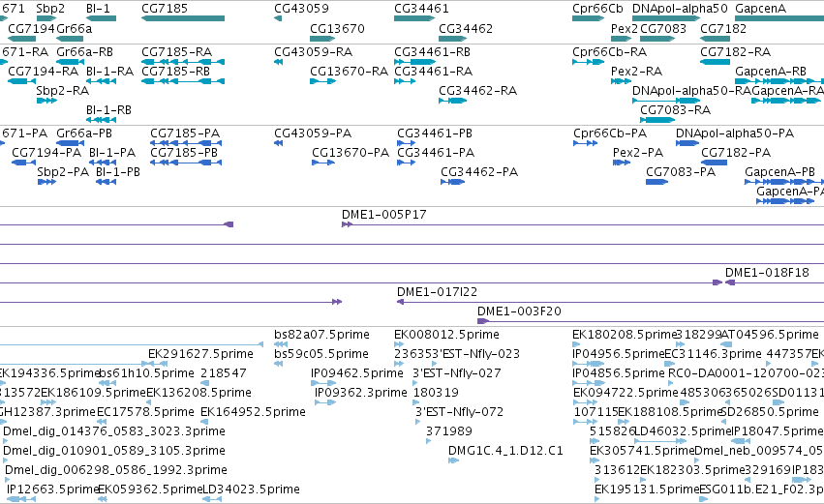Viewport: 824px width, 504px height.
Task: Select the Gr66a gene label
Action: [75, 28]
